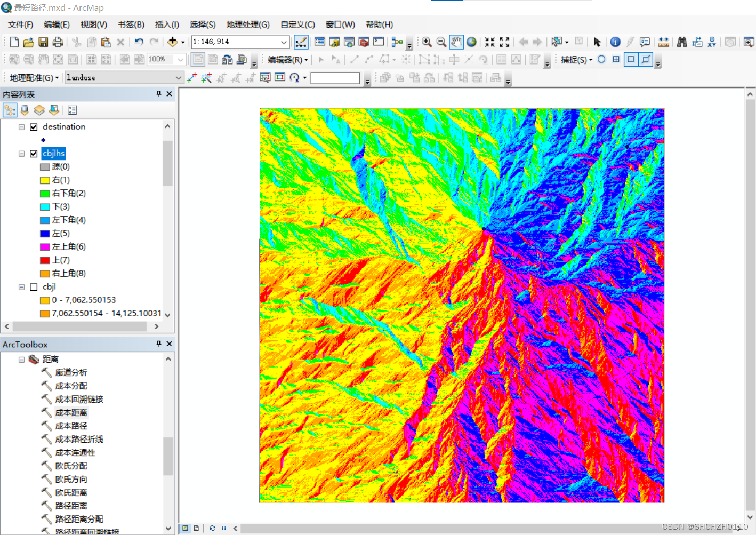The image size is (756, 535).
Task: Collapse the cbjl layer tree node
Action: click(x=22, y=287)
